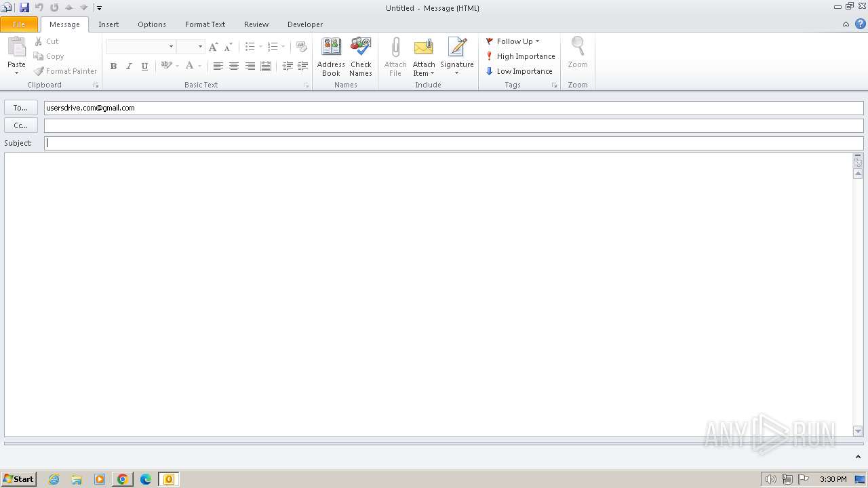Open Microsoft Edge from the taskbar
The image size is (868, 488).
point(146,479)
